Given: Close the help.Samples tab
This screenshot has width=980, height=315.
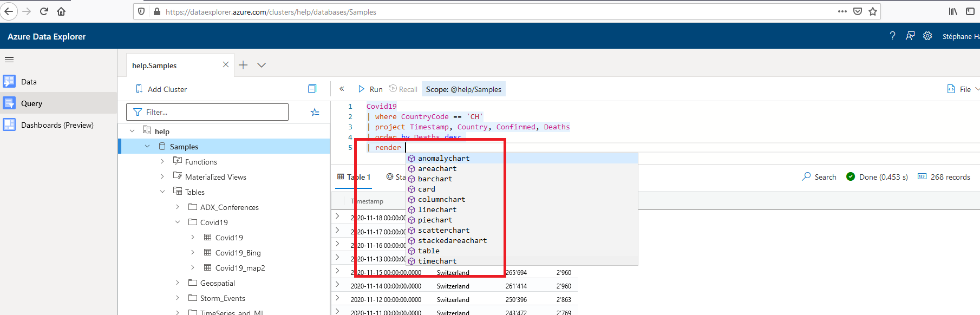Looking at the screenshot, I should tap(226, 64).
